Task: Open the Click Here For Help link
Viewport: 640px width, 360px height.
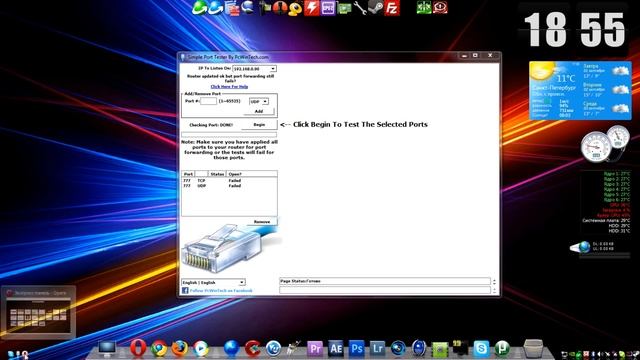Action: pos(229,87)
